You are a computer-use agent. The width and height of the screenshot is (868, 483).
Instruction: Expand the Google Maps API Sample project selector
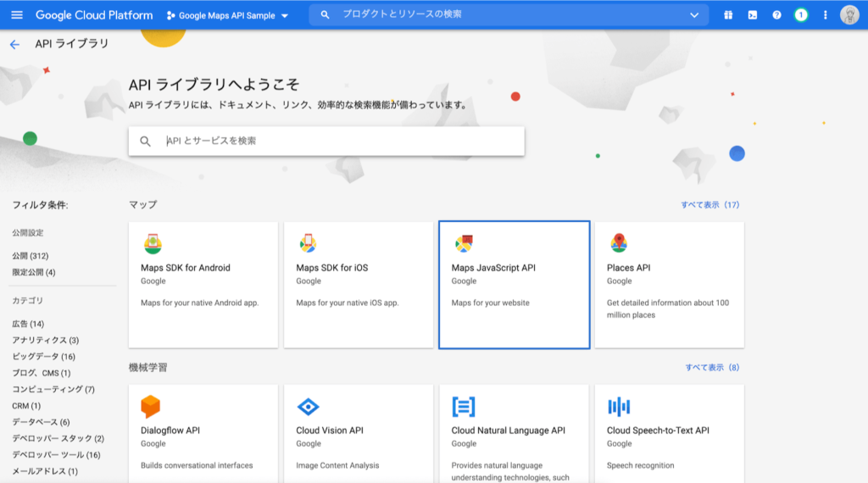pos(227,15)
